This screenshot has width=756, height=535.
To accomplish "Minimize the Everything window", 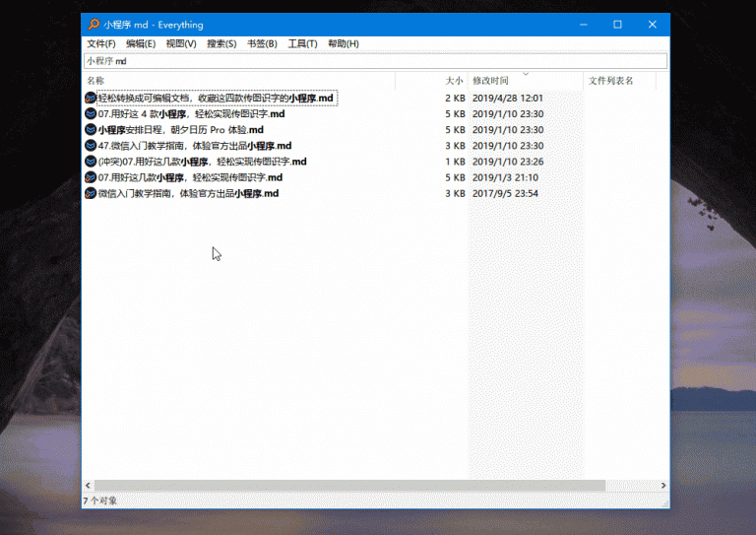I will pyautogui.click(x=584, y=24).
